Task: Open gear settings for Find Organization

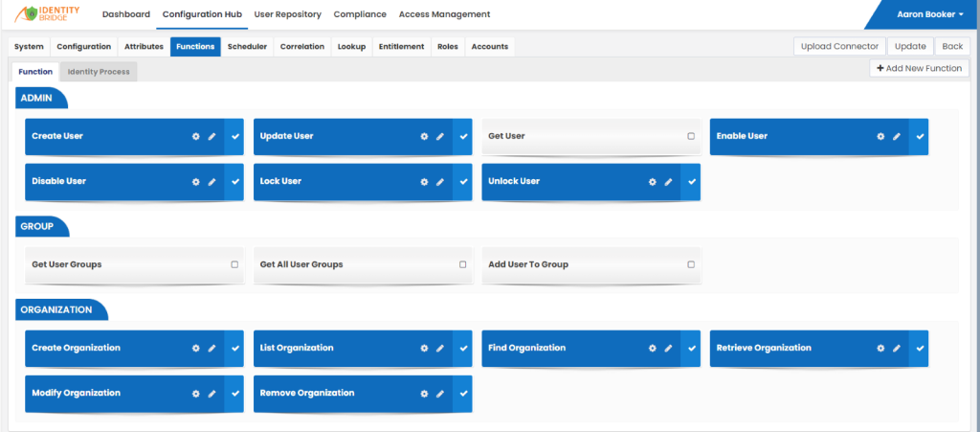Action: [653, 349]
